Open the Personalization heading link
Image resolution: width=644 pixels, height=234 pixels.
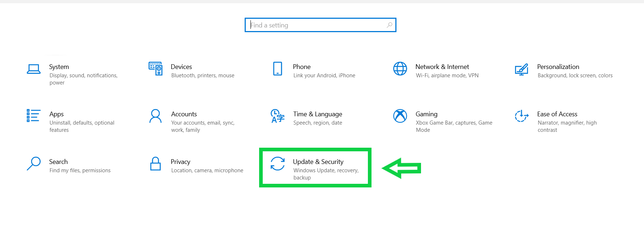[x=558, y=67]
